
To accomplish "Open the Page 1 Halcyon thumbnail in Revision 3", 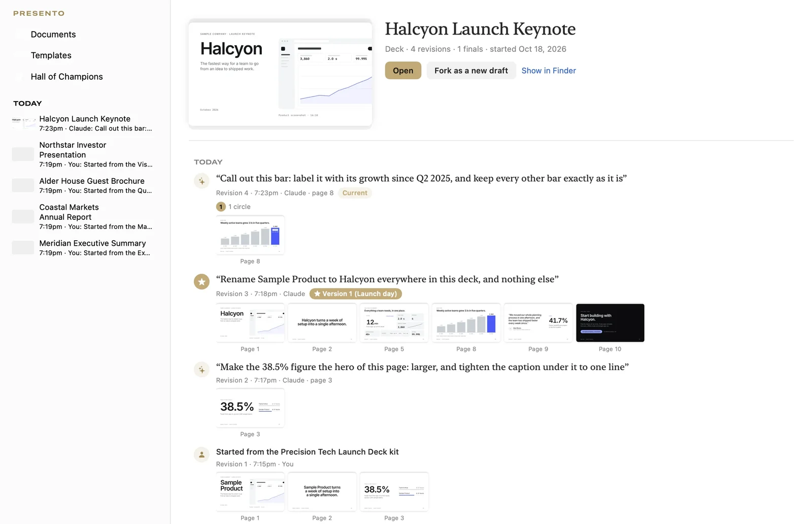I will pos(250,323).
